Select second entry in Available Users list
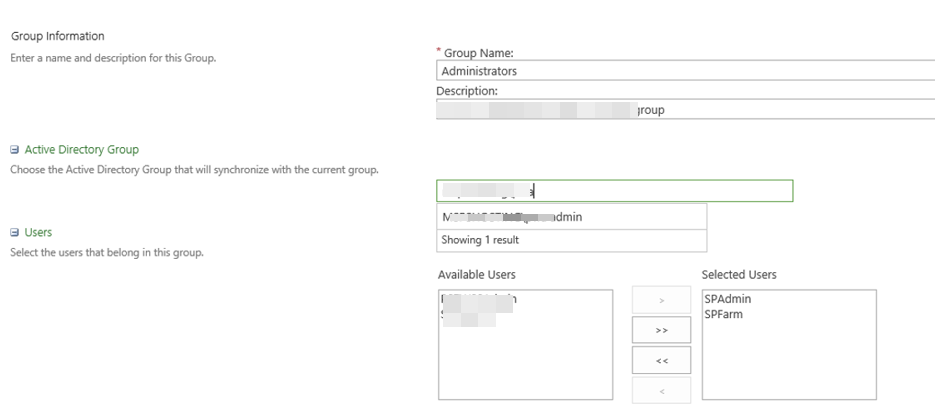 [x=468, y=315]
